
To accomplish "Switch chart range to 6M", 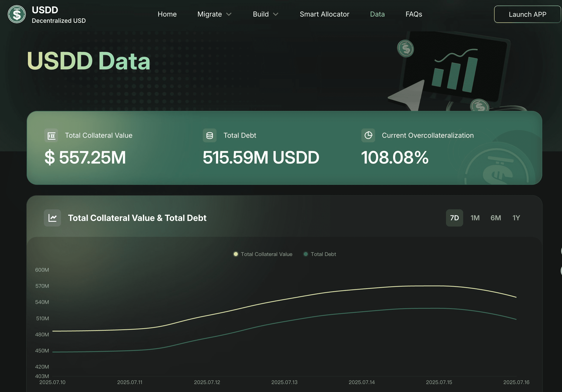I will coord(495,218).
